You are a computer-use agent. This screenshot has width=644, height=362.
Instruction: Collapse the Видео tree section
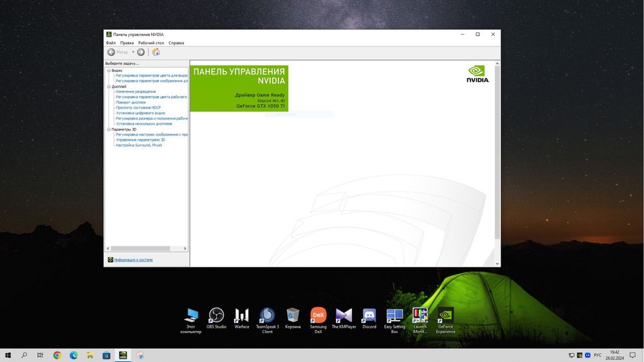[x=109, y=71]
